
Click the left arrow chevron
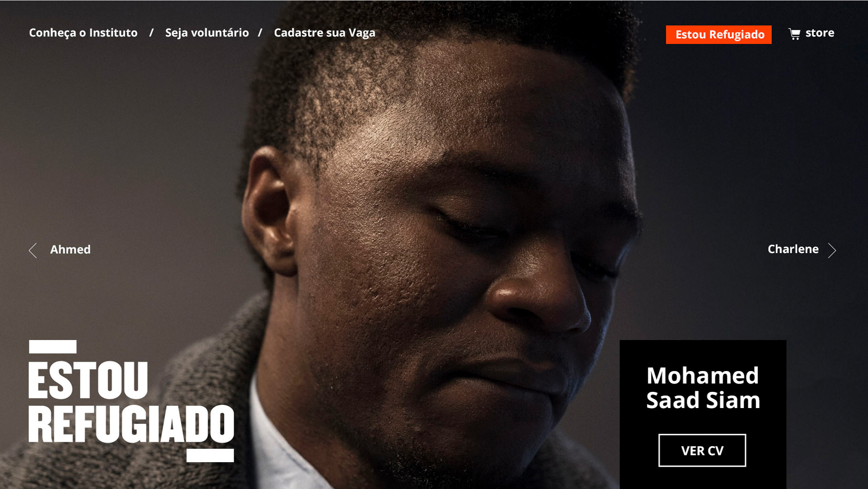click(x=33, y=250)
